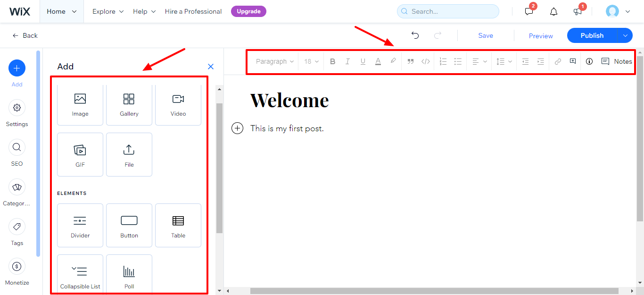Open post Settings in sidebar
The image size is (644, 295).
pos(17,114)
